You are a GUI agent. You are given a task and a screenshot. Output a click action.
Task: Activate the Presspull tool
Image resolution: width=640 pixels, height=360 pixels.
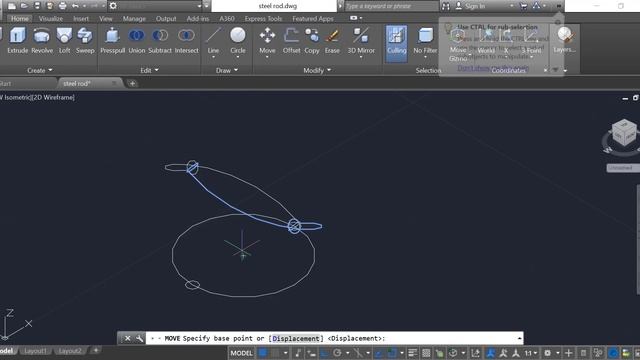(112, 40)
